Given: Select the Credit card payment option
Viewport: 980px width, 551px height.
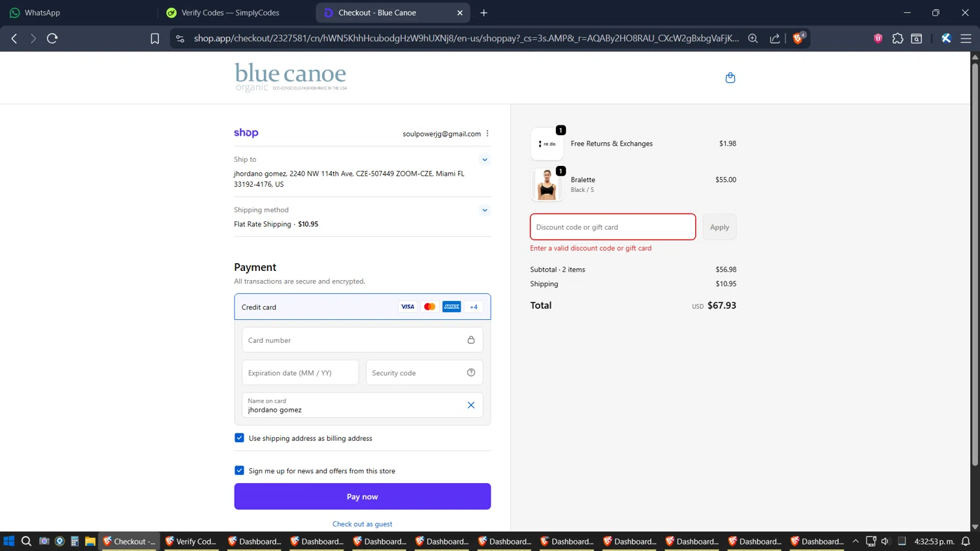Looking at the screenshot, I should coord(363,307).
